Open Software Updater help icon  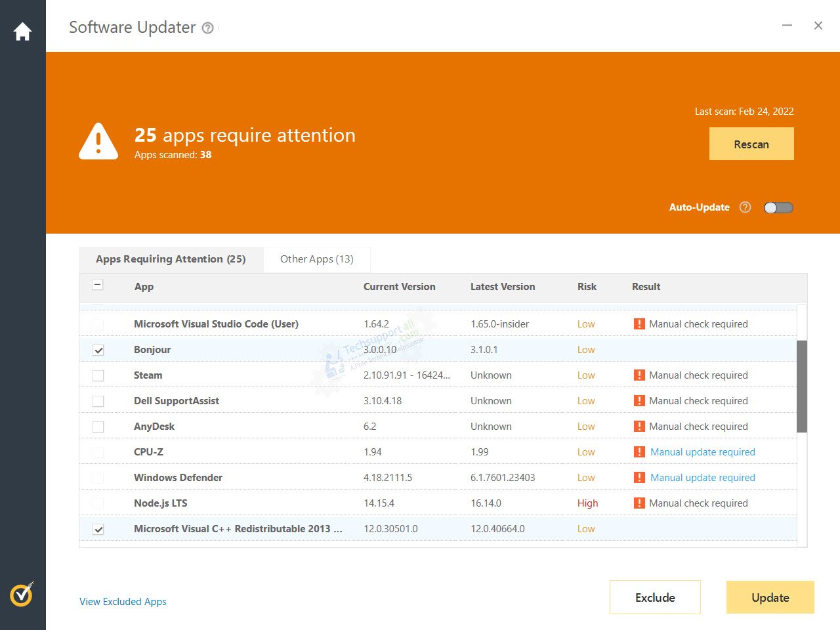[208, 28]
